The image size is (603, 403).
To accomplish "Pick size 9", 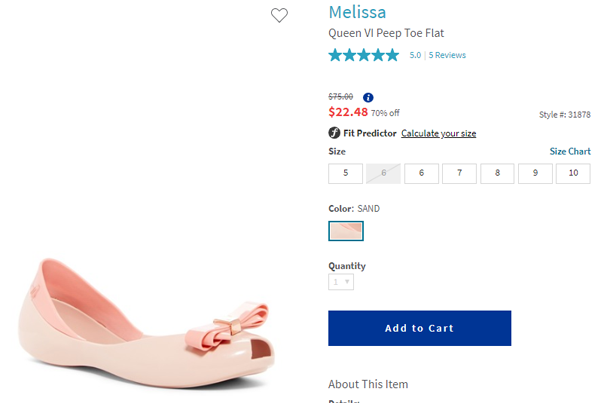I will pos(535,173).
